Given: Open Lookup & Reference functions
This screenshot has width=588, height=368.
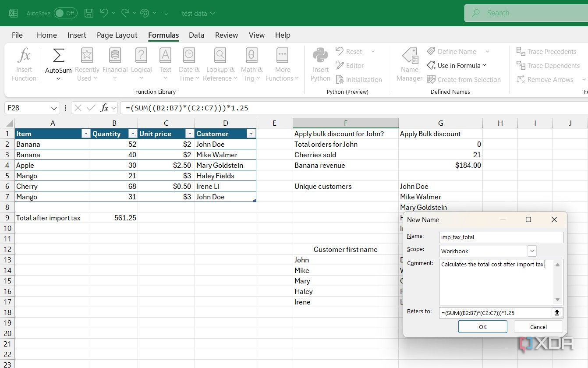Looking at the screenshot, I should point(220,65).
